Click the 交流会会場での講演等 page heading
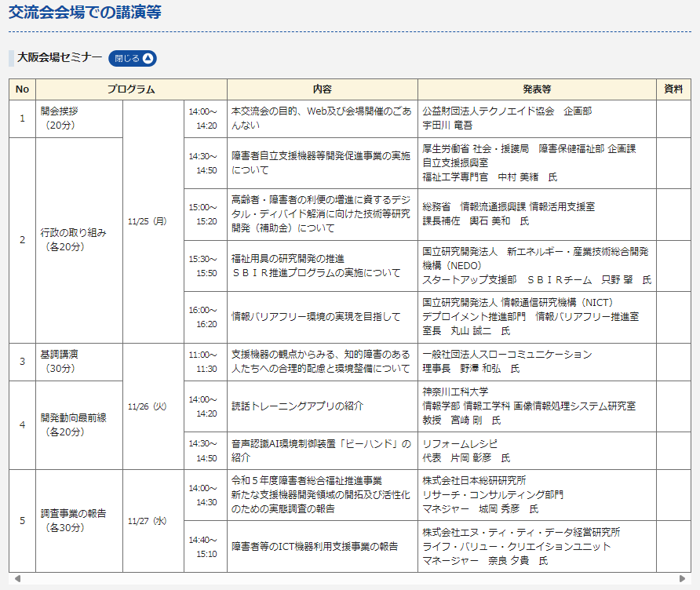The image size is (700, 590). point(86,12)
